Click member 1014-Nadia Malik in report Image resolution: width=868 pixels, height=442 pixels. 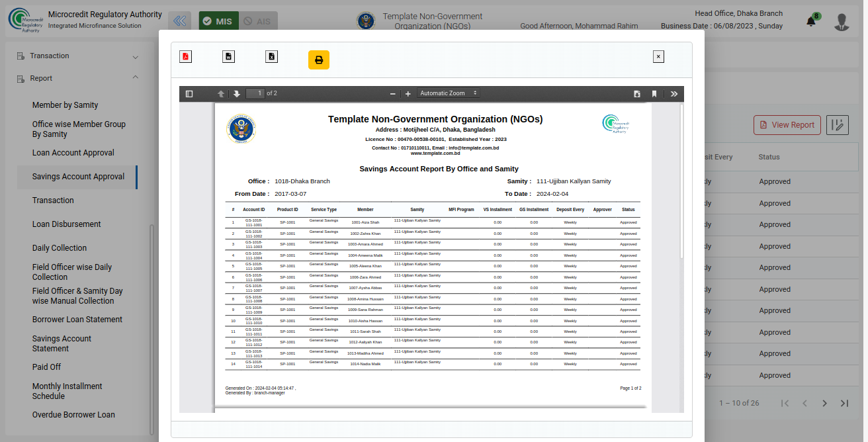point(365,364)
